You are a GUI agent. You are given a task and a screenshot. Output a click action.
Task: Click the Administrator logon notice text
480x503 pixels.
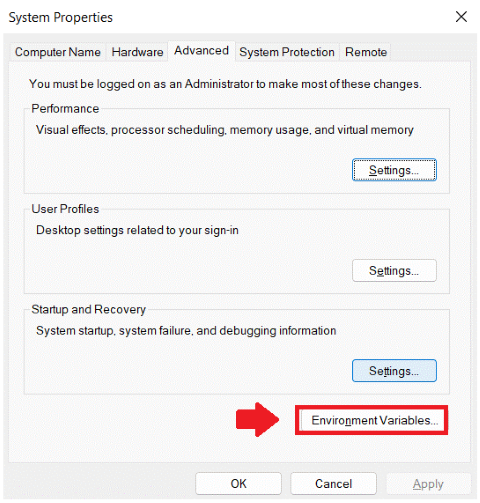click(225, 84)
